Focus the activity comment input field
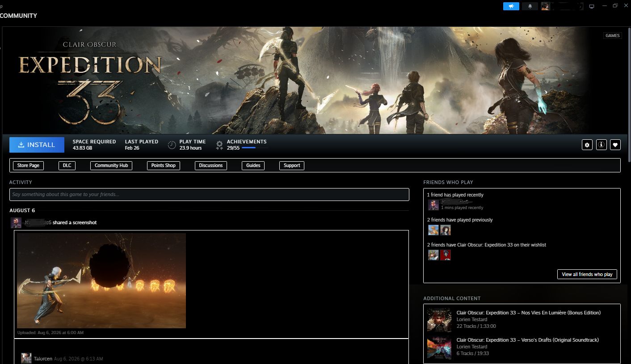This screenshot has width=631, height=364. click(209, 194)
